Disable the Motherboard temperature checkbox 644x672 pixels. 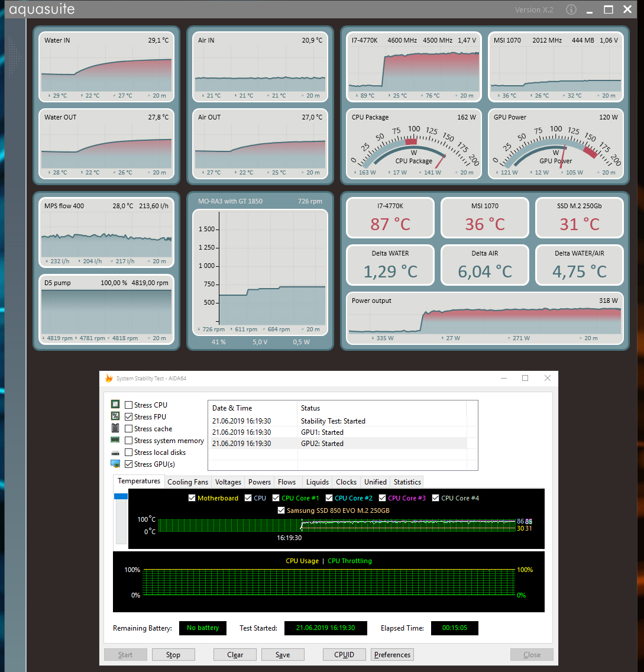(192, 498)
